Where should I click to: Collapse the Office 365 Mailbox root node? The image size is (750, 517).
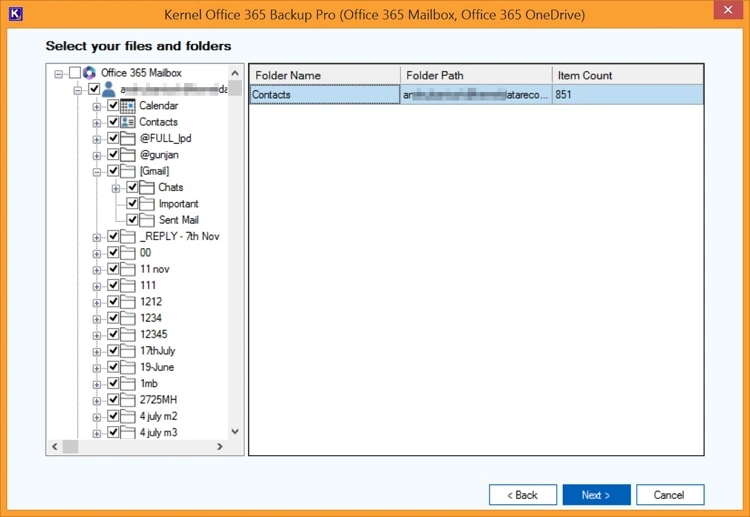click(x=58, y=74)
